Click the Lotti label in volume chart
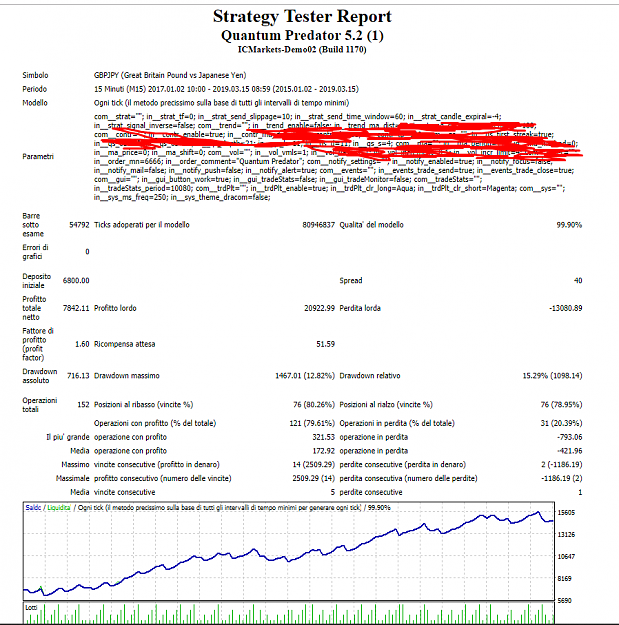The height and width of the screenshot is (625, 619). point(31,607)
